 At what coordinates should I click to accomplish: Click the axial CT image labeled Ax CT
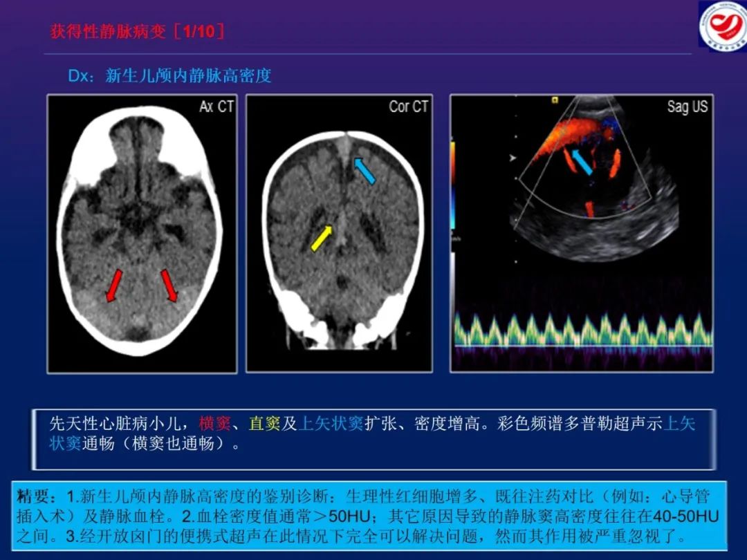click(x=142, y=234)
